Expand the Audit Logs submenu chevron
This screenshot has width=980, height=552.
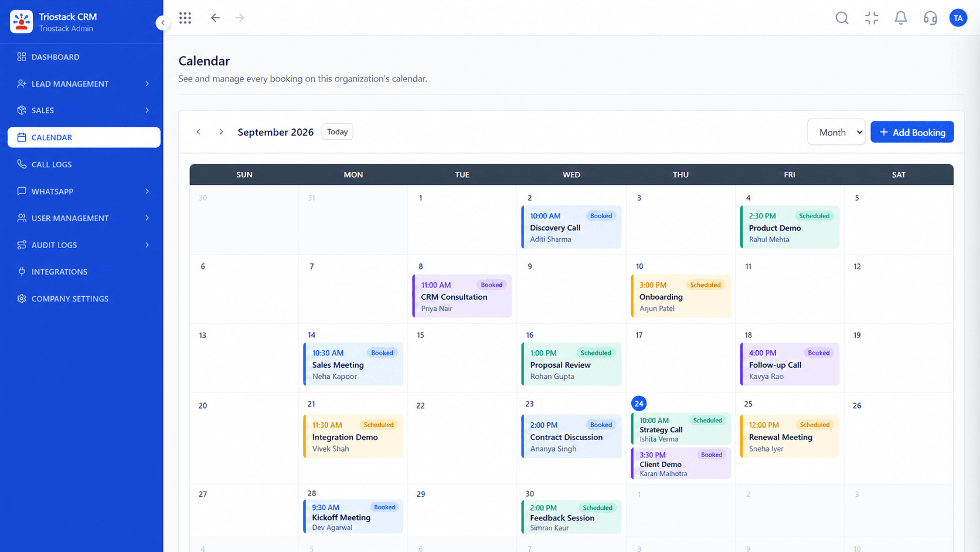147,245
